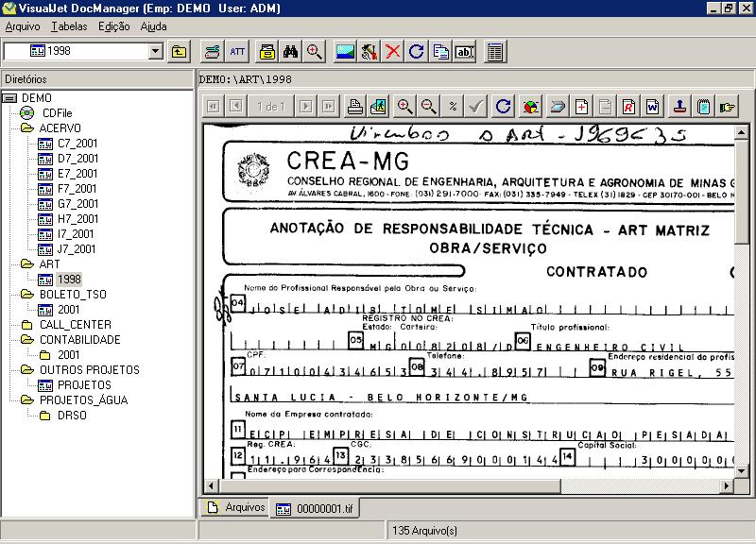Zoom in on the document viewer
Viewport: 756px width, 544px height.
click(x=405, y=107)
